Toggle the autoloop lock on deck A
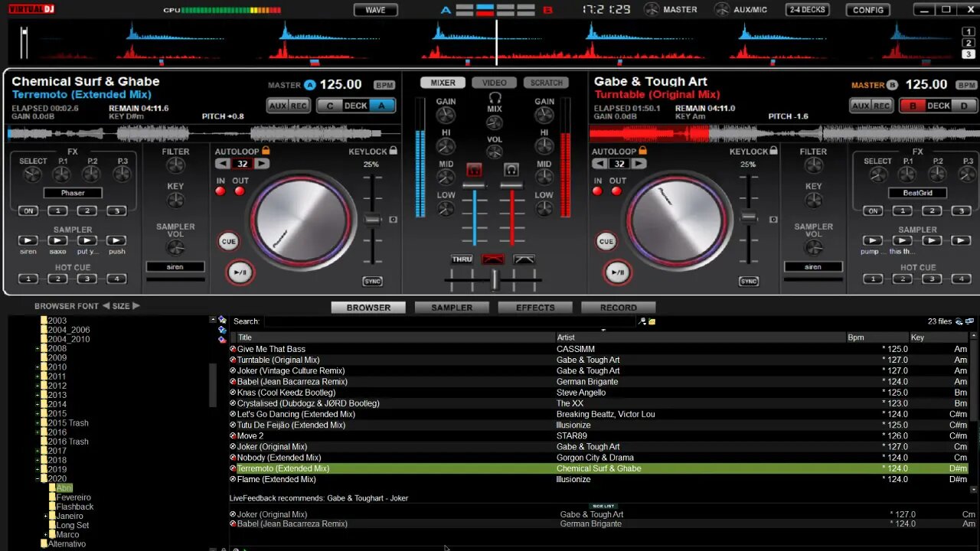 pyautogui.click(x=266, y=151)
